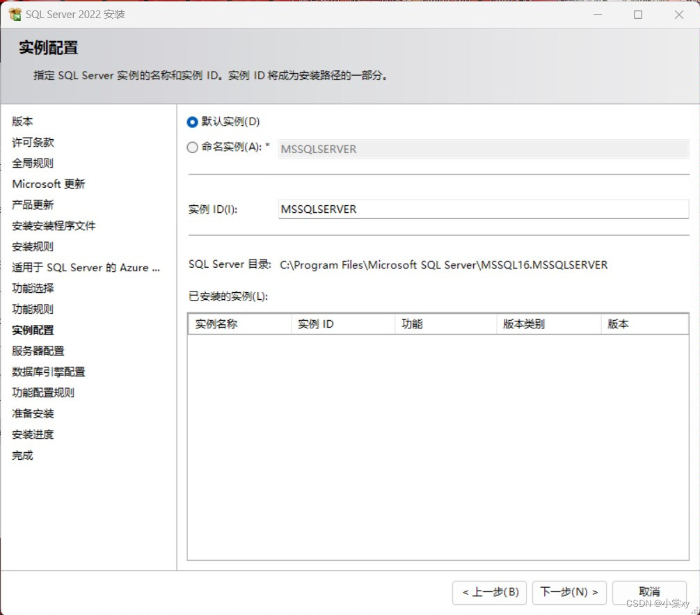
Task: Click 数据库引擎配置 in sidebar
Action: (x=48, y=372)
